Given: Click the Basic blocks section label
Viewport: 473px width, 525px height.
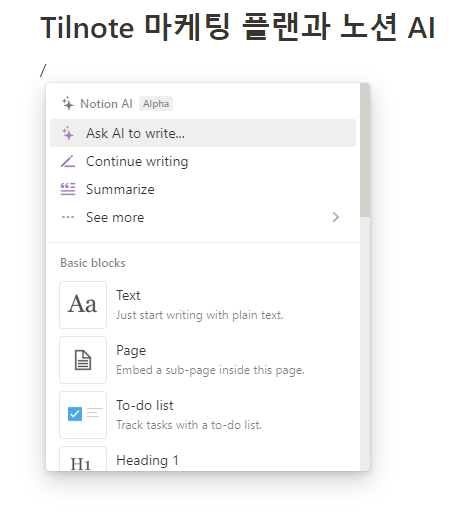Looking at the screenshot, I should (x=93, y=263).
